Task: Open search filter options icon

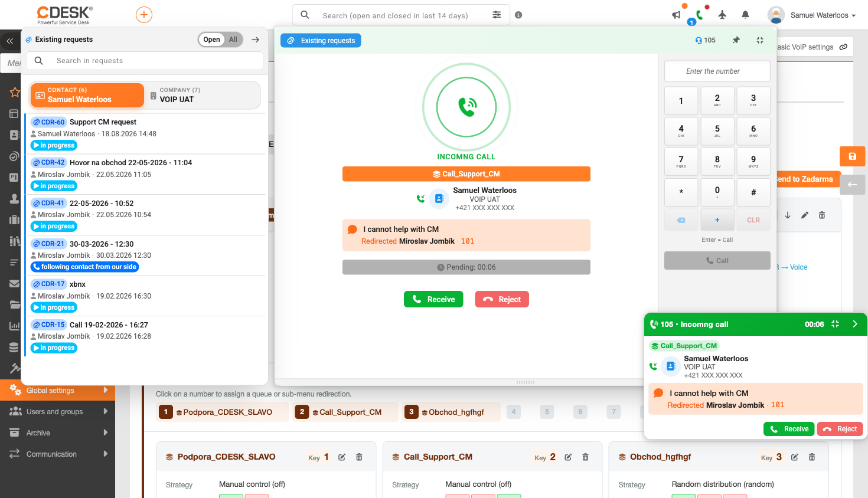Action: coord(497,15)
